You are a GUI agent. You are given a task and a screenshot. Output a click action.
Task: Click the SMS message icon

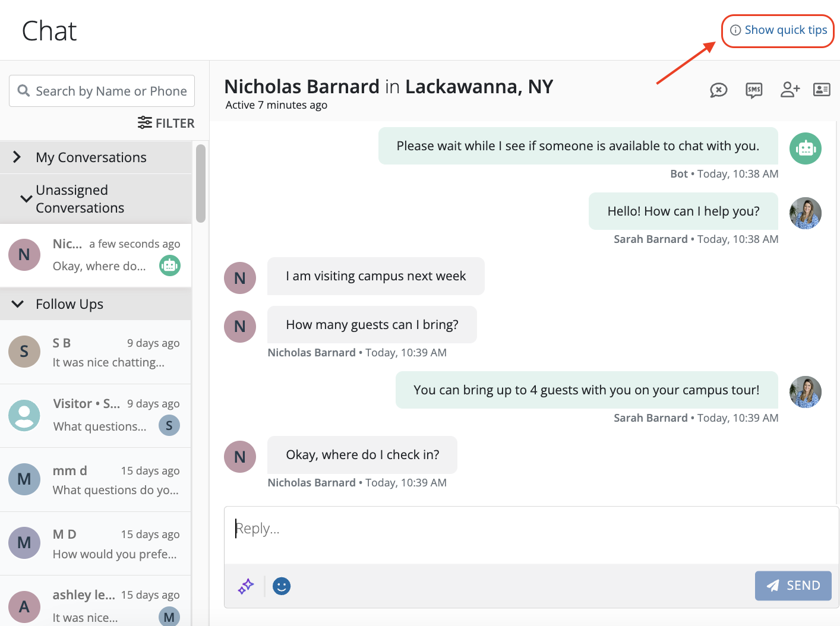tap(754, 90)
